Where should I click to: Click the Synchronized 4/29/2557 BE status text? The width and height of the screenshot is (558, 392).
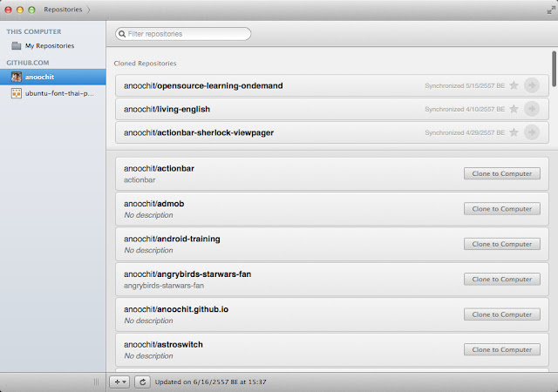point(465,132)
